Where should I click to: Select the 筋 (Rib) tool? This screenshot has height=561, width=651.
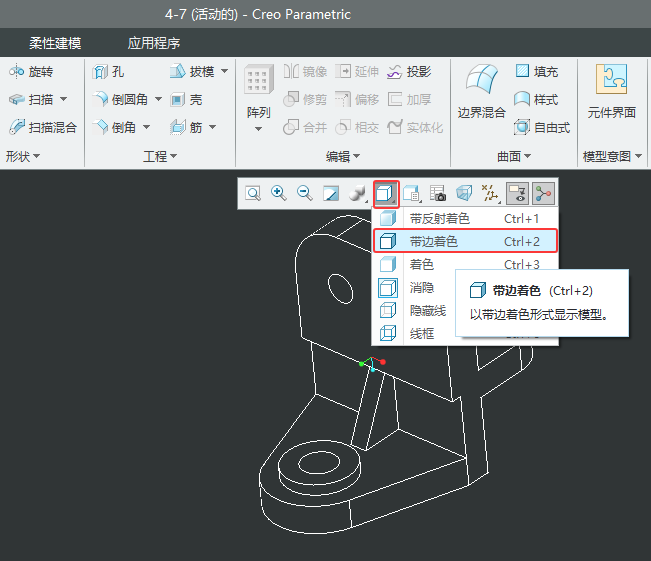click(186, 127)
